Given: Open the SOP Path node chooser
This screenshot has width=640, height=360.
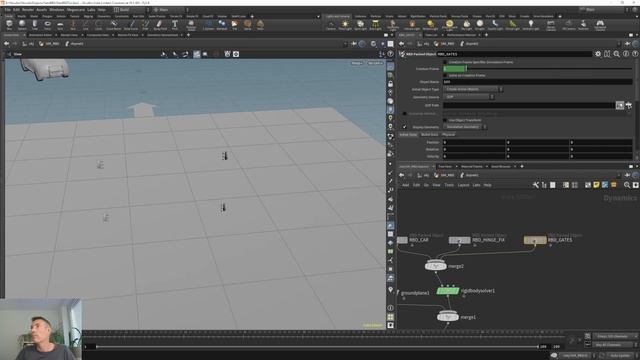Looking at the screenshot, I should tap(620, 105).
